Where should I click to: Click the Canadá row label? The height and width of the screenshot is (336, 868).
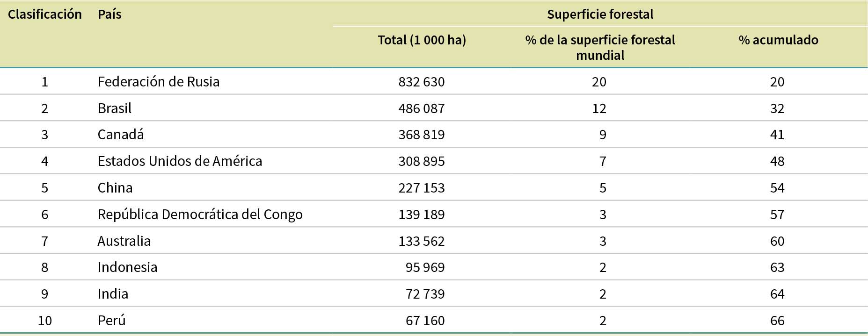click(x=121, y=135)
